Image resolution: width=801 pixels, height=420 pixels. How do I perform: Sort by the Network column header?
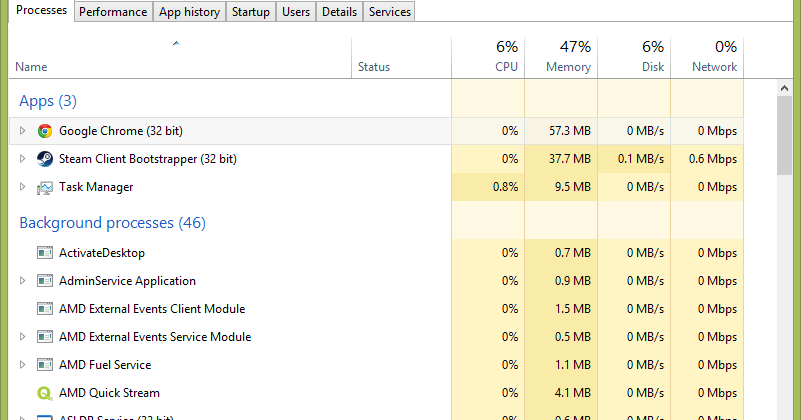pyautogui.click(x=707, y=56)
